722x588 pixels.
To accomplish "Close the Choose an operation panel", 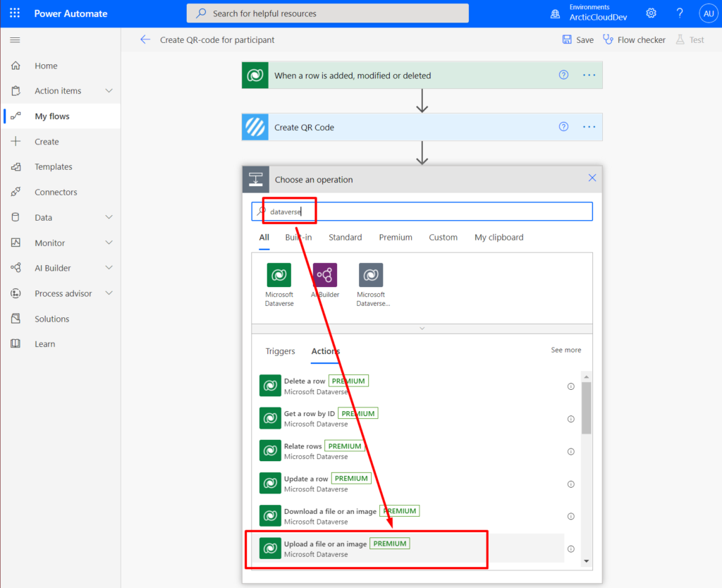I will coord(592,178).
